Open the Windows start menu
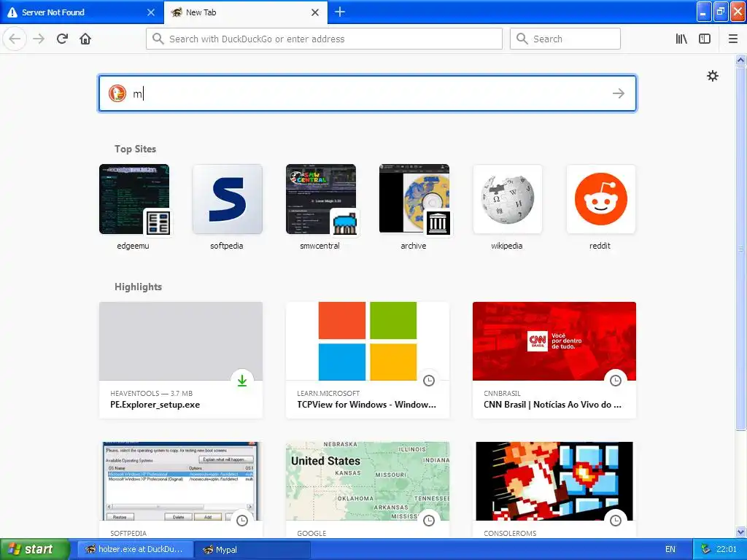The height and width of the screenshot is (560, 747). (x=34, y=549)
